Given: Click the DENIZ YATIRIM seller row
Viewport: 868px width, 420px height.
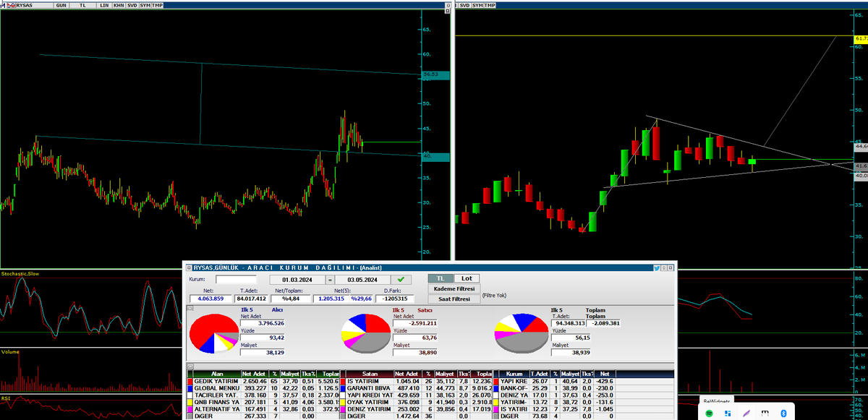Looking at the screenshot, I should point(417,409).
